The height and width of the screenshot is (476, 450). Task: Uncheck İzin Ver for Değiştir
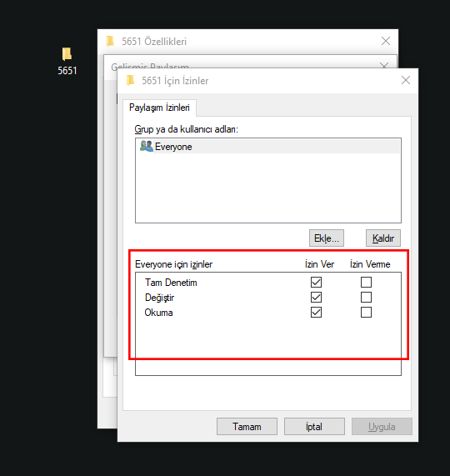(x=316, y=298)
